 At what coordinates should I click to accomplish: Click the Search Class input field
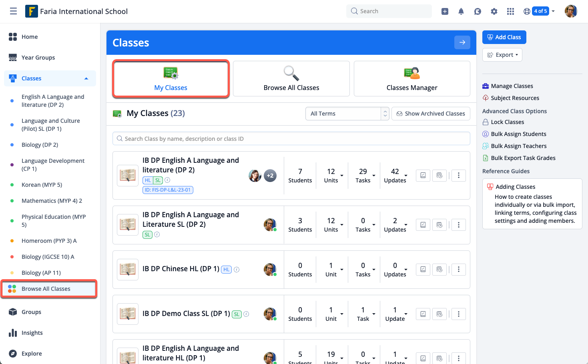point(291,139)
